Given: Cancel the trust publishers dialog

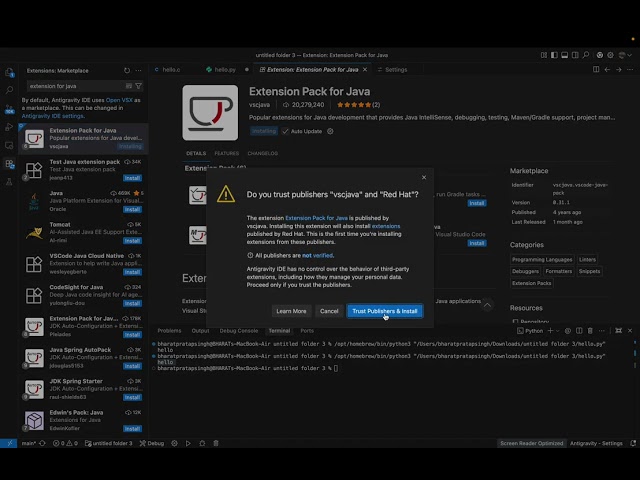Looking at the screenshot, I should pyautogui.click(x=329, y=311).
